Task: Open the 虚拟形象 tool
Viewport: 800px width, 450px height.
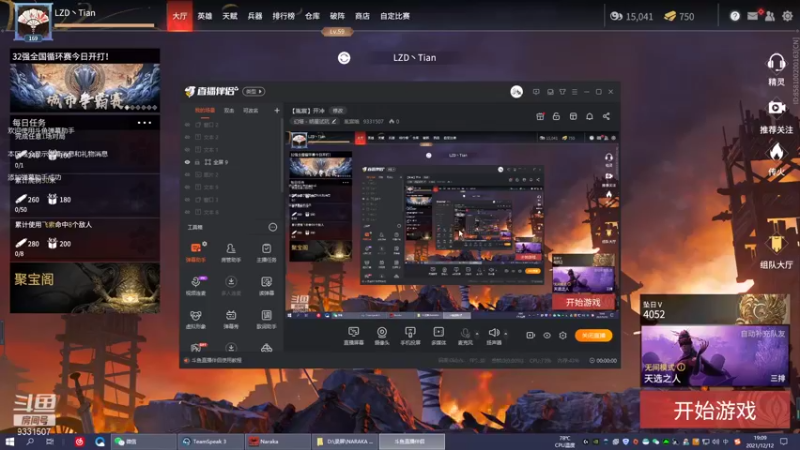Action: click(195, 319)
